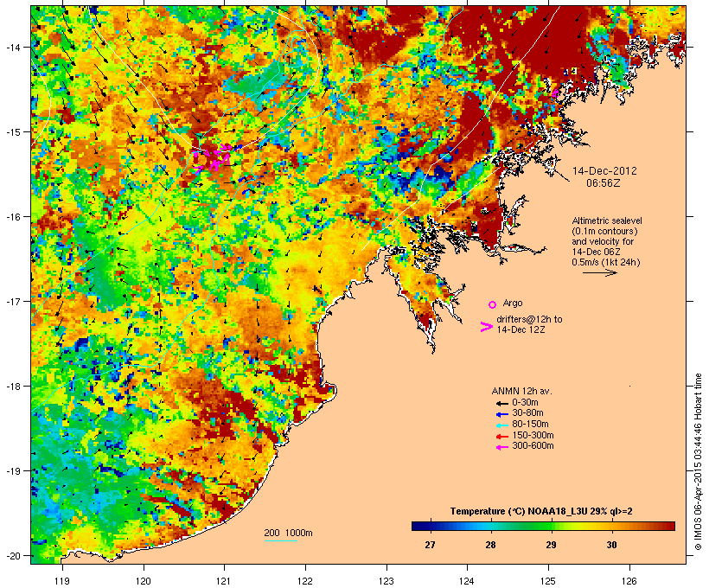Screen dimensions: 709x588
Task: Click the latitude label -16
Action: tap(13, 217)
